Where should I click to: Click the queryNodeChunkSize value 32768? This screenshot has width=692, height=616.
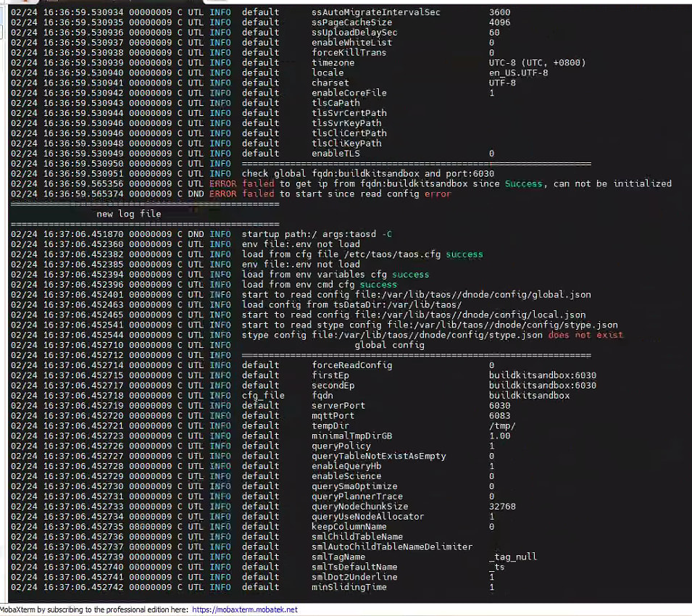[x=502, y=507]
